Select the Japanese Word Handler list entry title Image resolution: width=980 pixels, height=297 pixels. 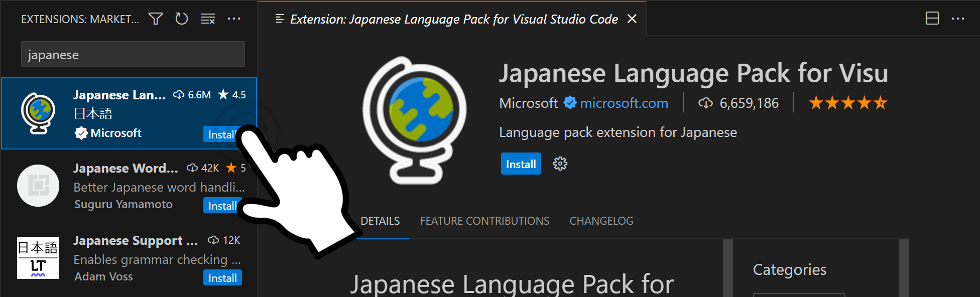coord(126,168)
